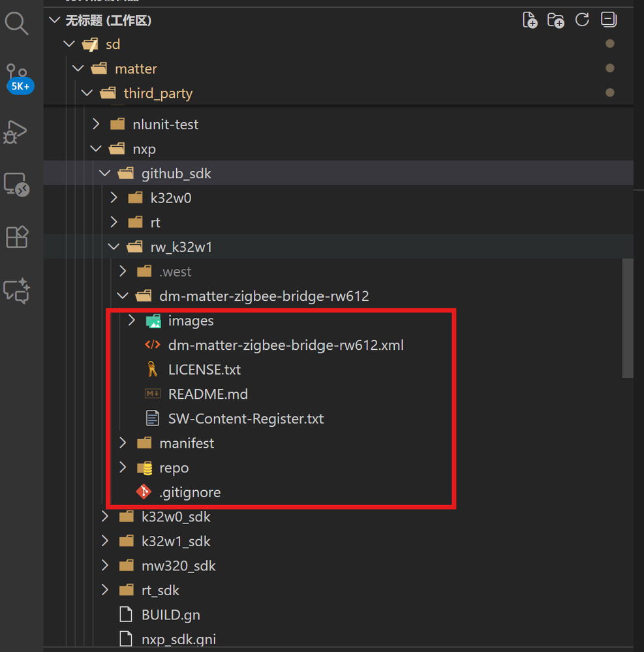Expand the images folder
The height and width of the screenshot is (652, 644).
(x=191, y=320)
